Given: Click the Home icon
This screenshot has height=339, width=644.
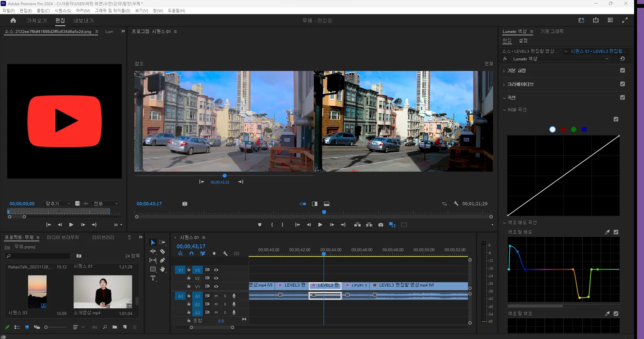Looking at the screenshot, I should (13, 20).
